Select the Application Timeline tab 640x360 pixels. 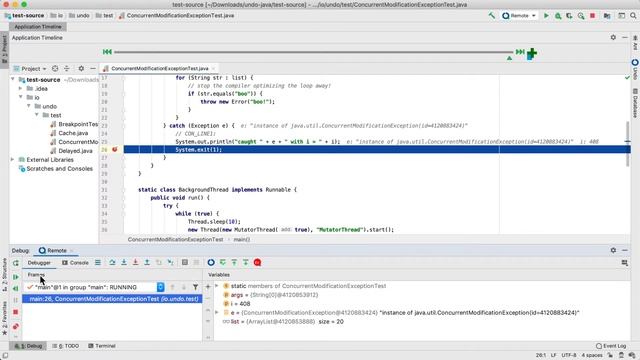pos(38,27)
